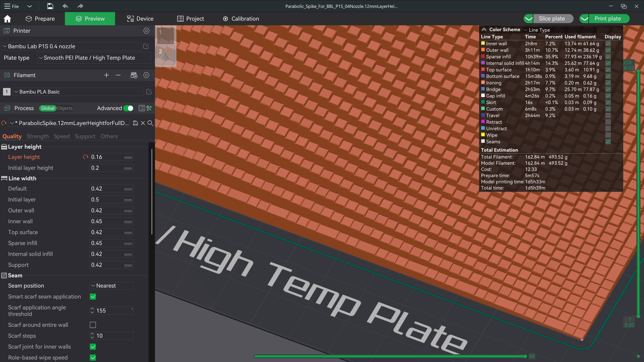
Task: Open AMS filament sync icon
Action: tap(134, 75)
